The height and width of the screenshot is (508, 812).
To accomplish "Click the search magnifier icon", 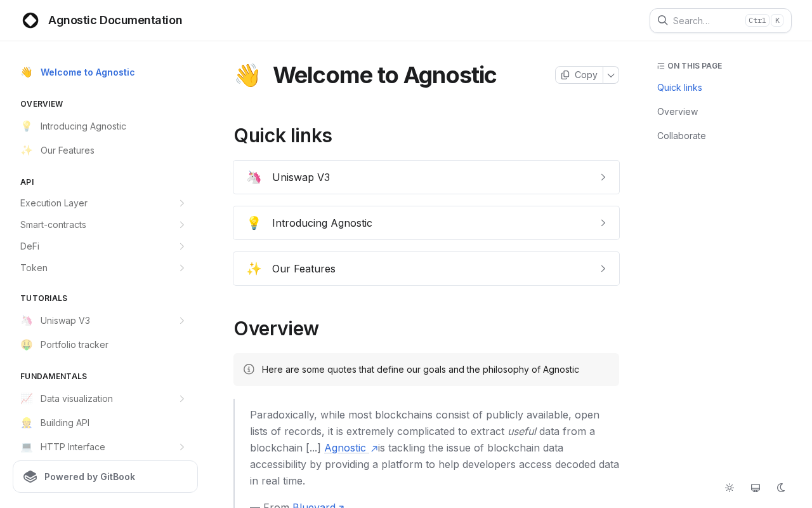I will [662, 20].
